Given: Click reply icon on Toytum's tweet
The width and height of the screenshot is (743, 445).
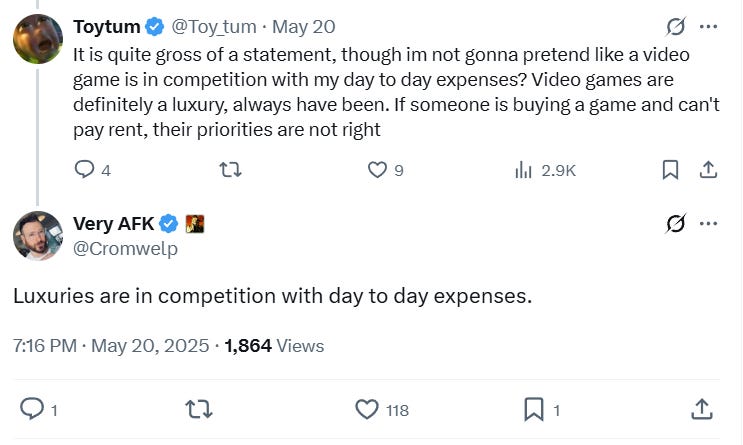Looking at the screenshot, I should tap(85, 170).
